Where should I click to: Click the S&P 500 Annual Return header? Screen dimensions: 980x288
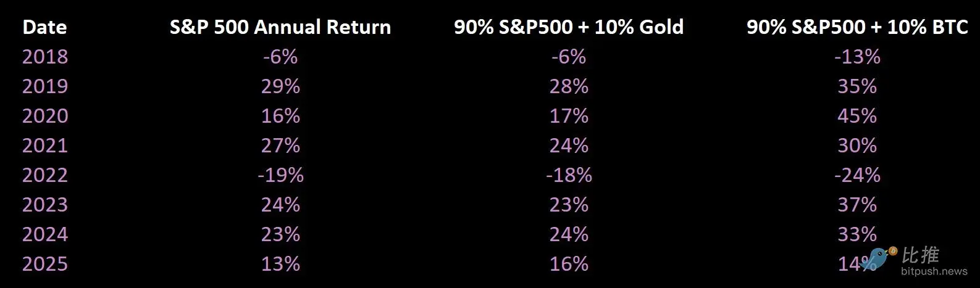280,27
